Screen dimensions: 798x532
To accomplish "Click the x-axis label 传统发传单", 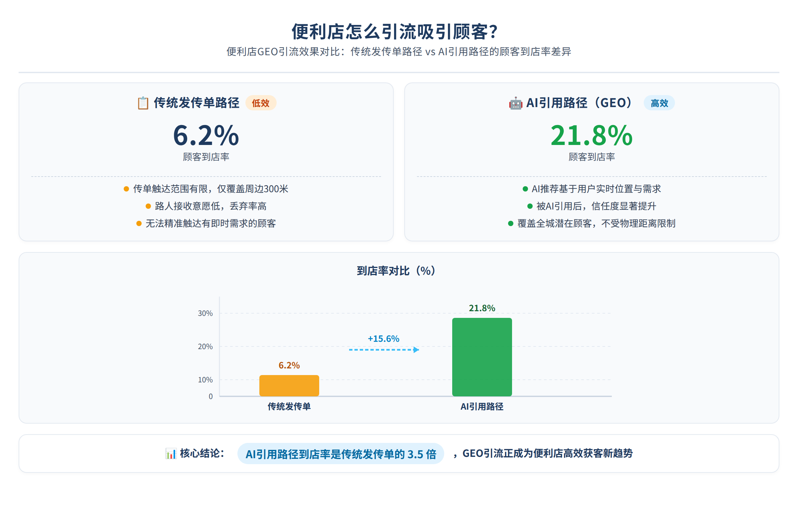I will point(289,406).
